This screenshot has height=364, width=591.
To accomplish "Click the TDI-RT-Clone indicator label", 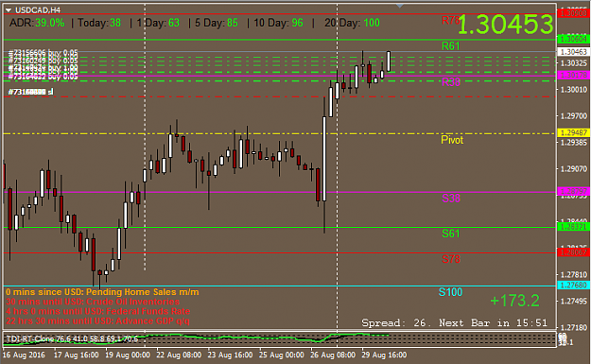I will click(72, 339).
